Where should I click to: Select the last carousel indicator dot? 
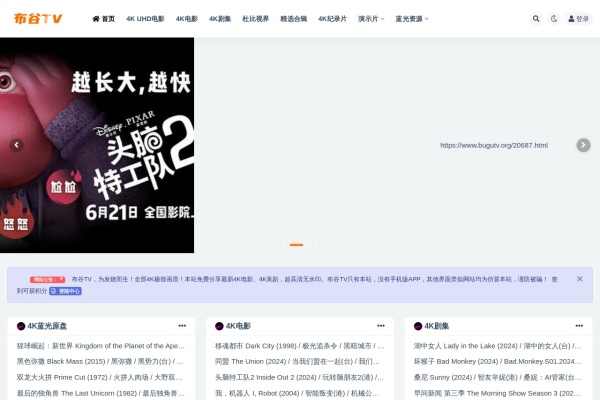[x=316, y=245]
